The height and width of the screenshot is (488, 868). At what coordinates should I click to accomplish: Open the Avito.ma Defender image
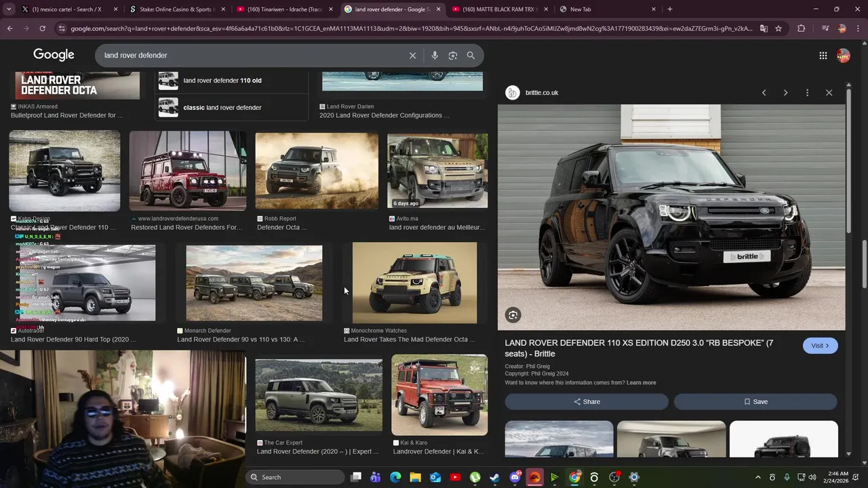(437, 171)
